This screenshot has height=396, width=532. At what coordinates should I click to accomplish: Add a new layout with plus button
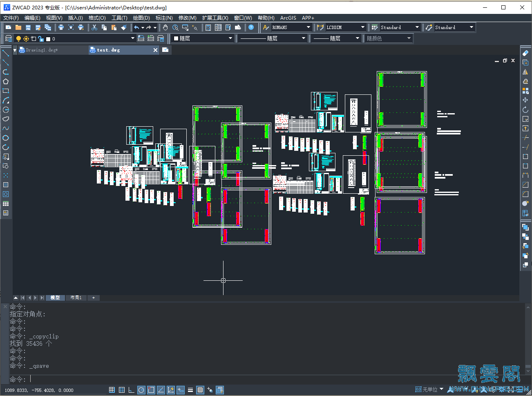[94, 298]
